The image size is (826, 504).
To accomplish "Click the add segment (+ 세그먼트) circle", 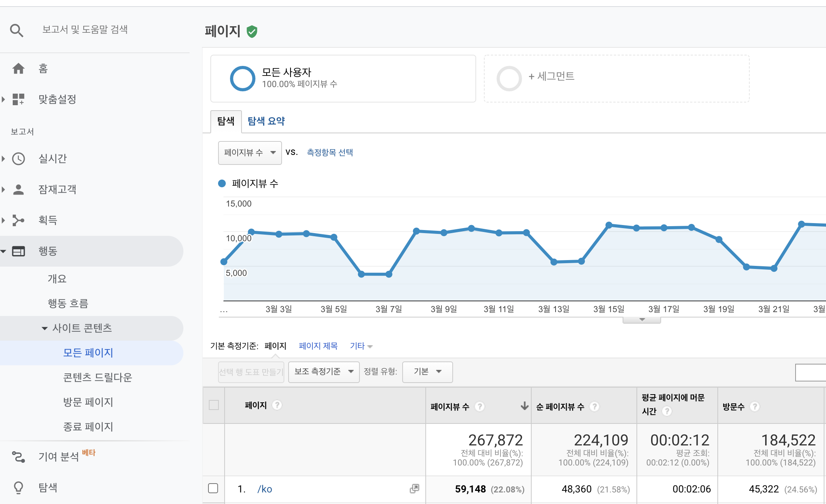I will [x=509, y=78].
